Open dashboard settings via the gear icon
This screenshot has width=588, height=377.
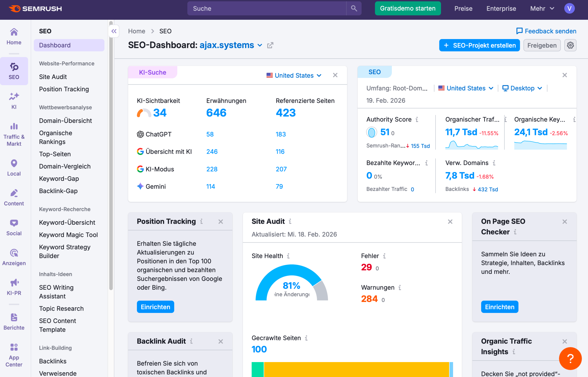[570, 45]
